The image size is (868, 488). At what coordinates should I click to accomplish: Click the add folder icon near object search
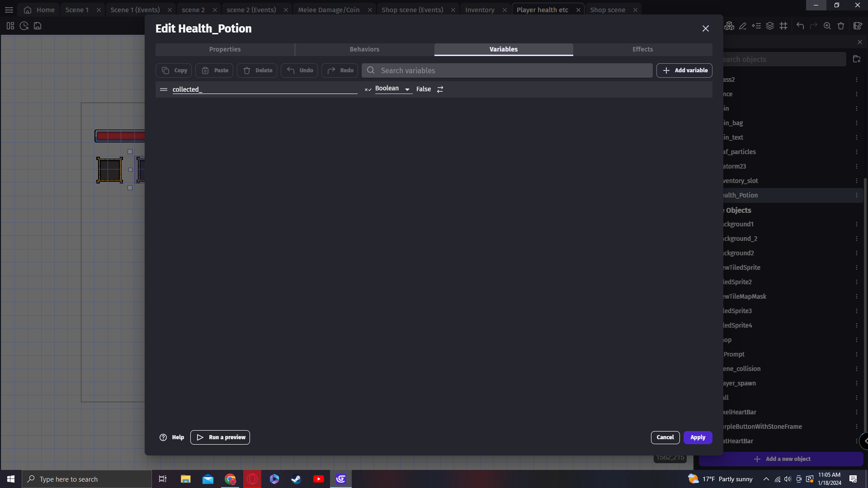856,59
